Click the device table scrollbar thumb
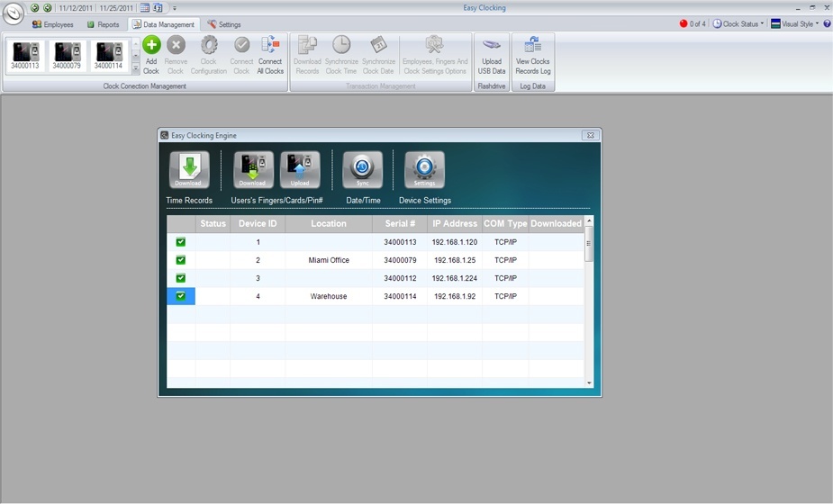This screenshot has width=833, height=504. click(x=589, y=244)
